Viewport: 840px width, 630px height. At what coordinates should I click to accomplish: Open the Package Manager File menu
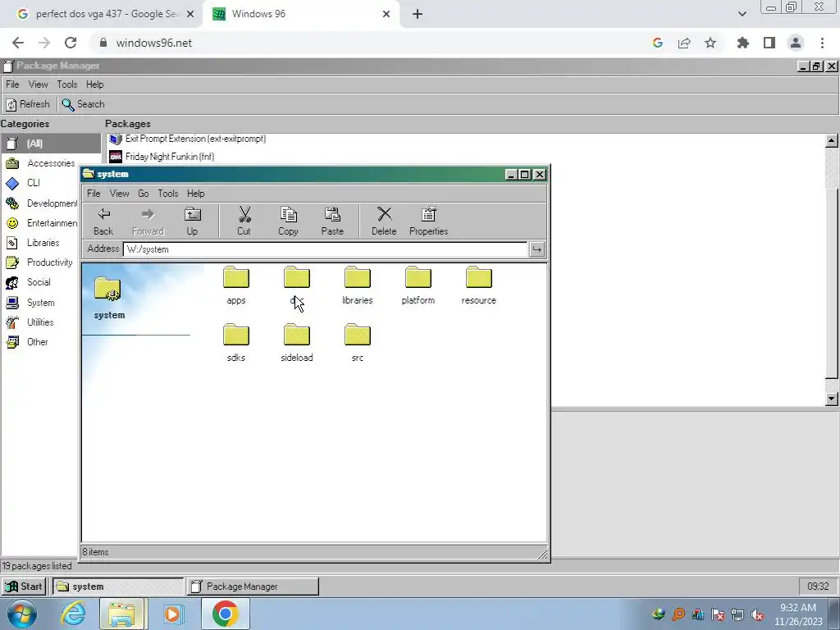point(12,84)
